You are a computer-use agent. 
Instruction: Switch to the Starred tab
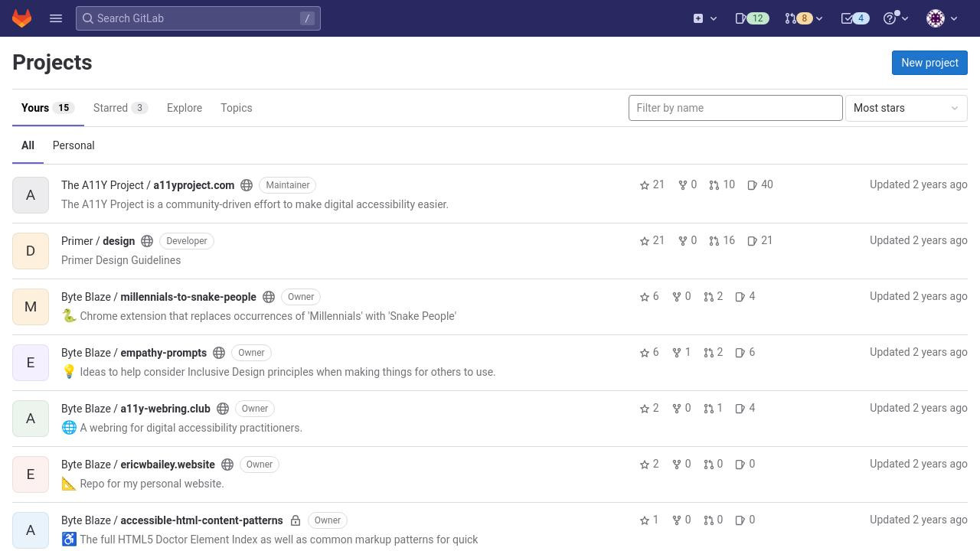pos(120,108)
